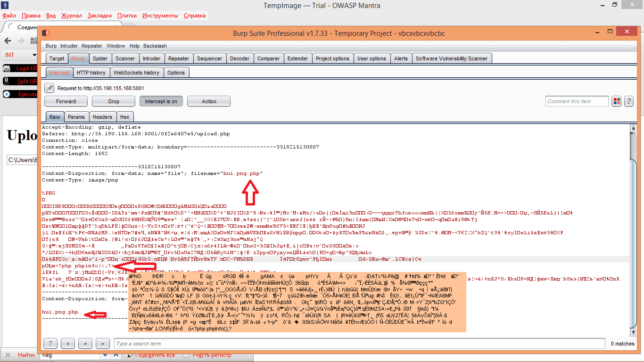Click the Execute icon in HackBar

(x=7, y=94)
